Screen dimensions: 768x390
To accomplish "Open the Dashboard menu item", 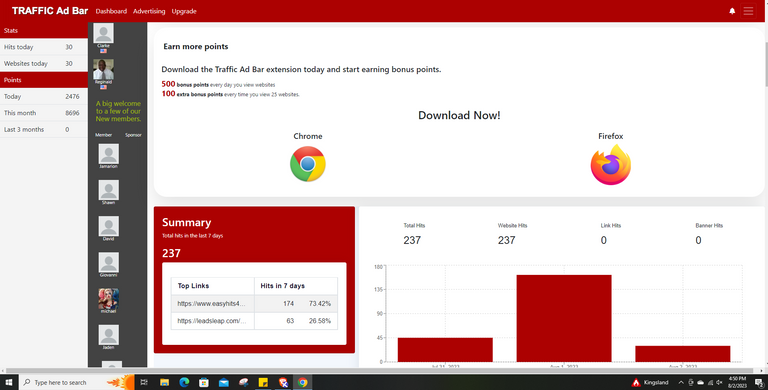I will click(x=111, y=11).
